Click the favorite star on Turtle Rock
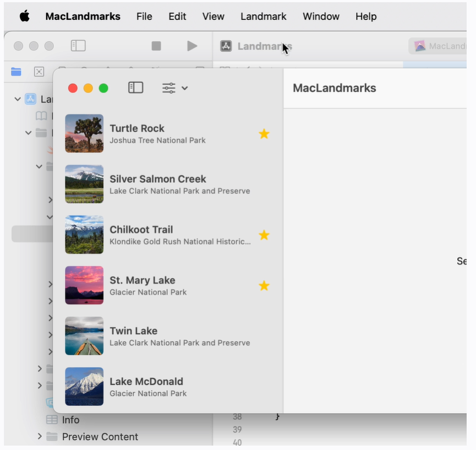This screenshot has width=476, height=450. pyautogui.click(x=264, y=134)
